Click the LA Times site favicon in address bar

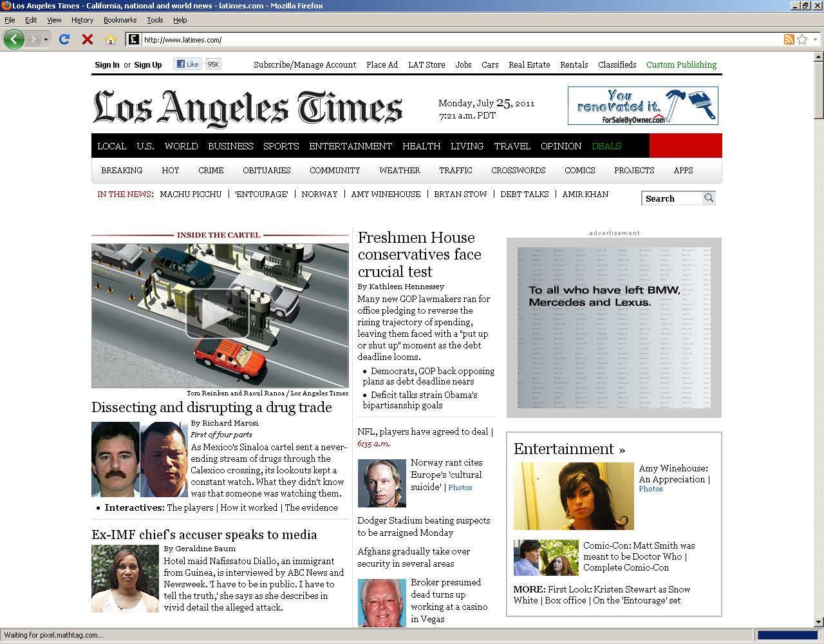pos(133,39)
